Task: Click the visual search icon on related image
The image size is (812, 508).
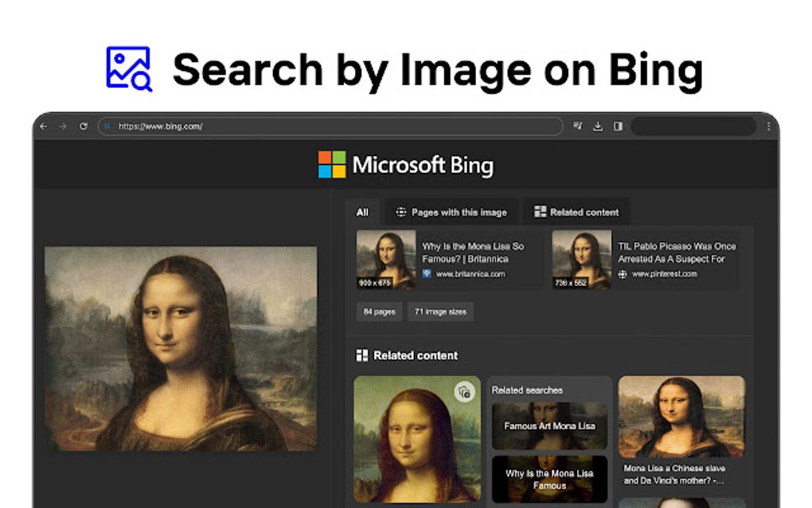Action: [465, 392]
